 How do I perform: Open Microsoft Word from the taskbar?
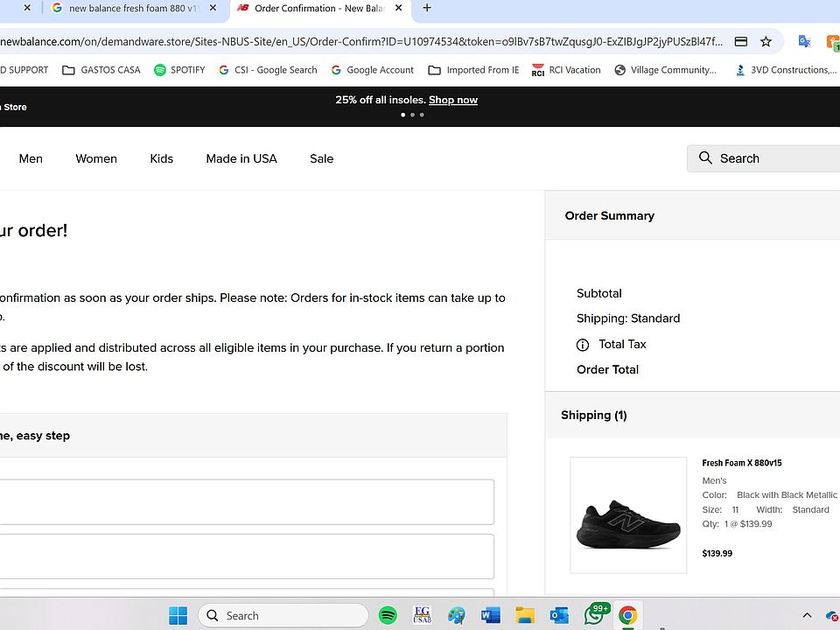(490, 615)
